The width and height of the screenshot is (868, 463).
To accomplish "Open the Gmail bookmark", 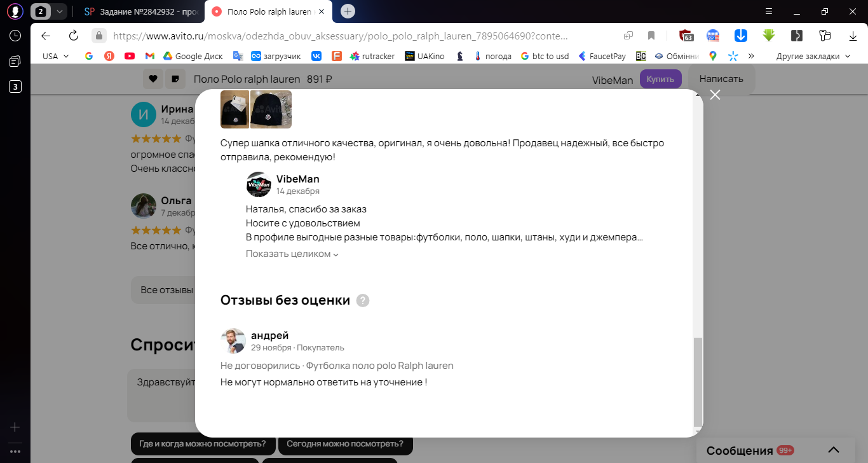I will point(149,56).
